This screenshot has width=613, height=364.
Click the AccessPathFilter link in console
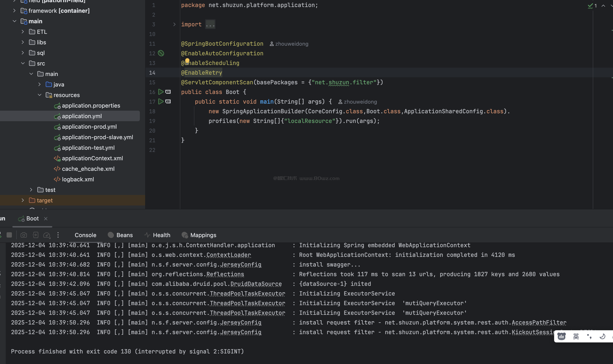[539, 323]
